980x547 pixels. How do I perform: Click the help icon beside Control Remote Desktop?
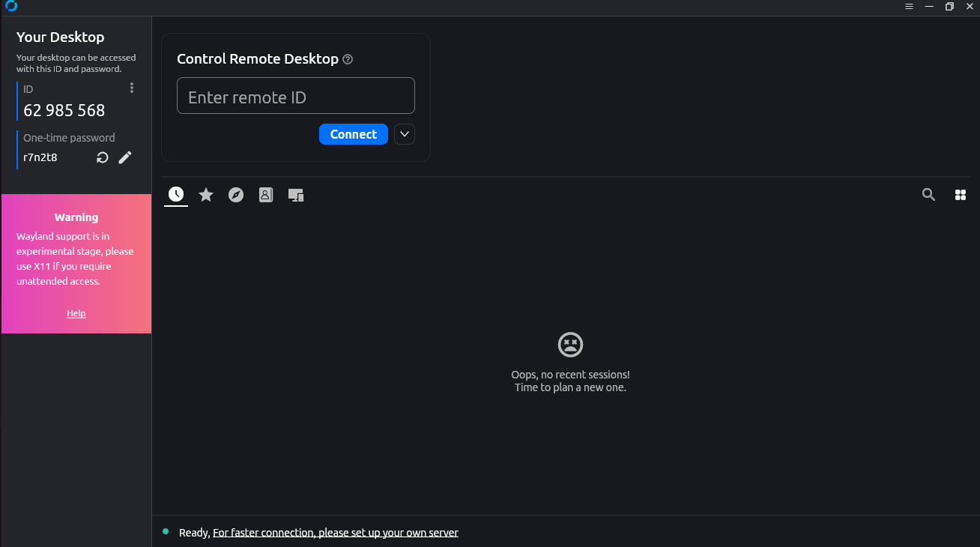(348, 59)
